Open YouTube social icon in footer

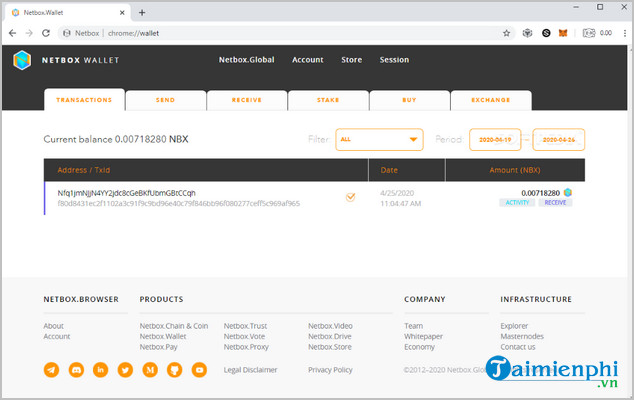[199, 370]
